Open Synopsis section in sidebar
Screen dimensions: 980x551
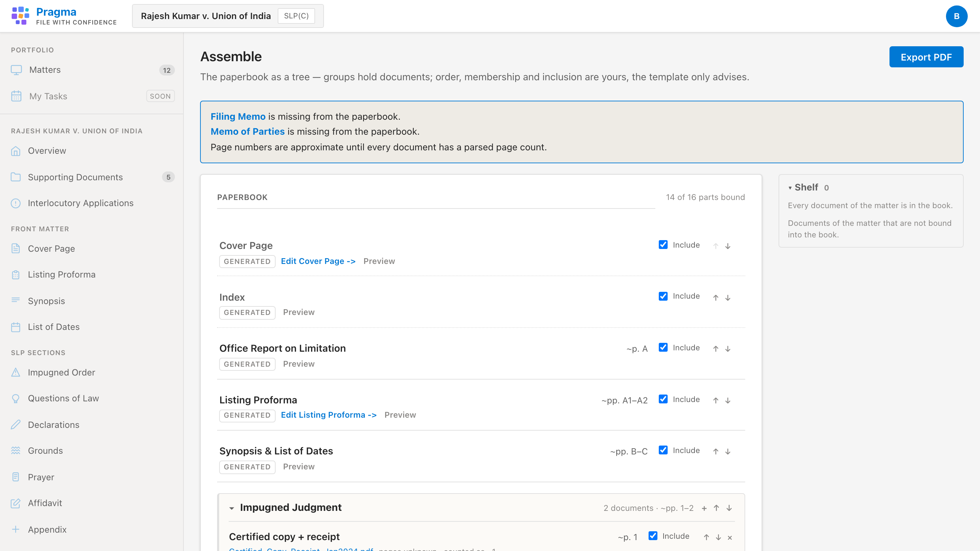91,301
